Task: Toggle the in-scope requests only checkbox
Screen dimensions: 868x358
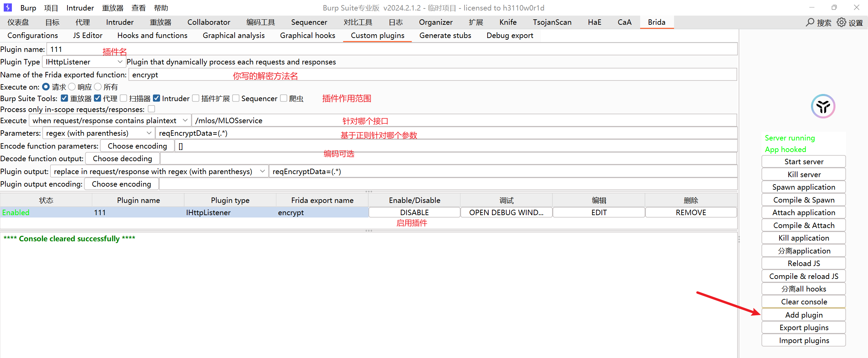Action: point(152,109)
